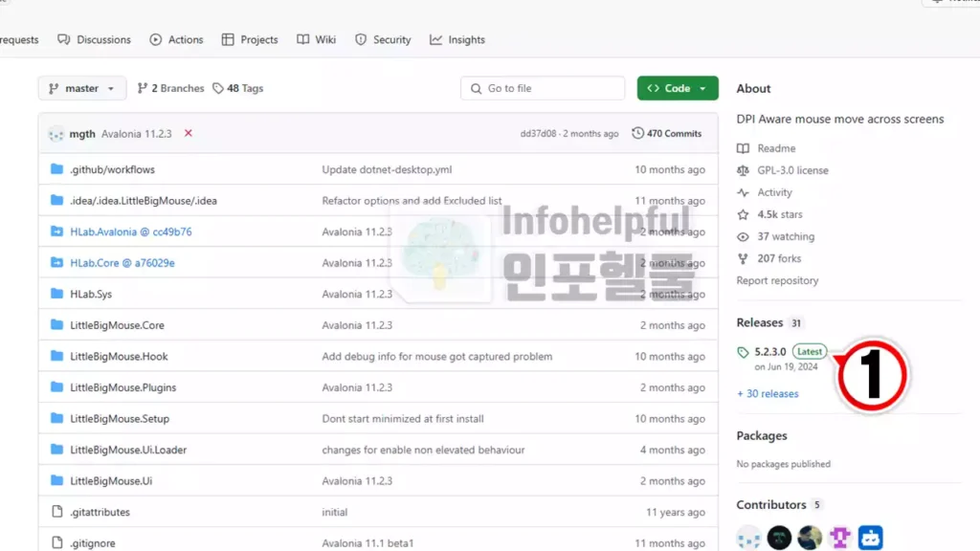
Task: Click the folder icon beside LittleBigMouse.Setup
Action: (56, 419)
